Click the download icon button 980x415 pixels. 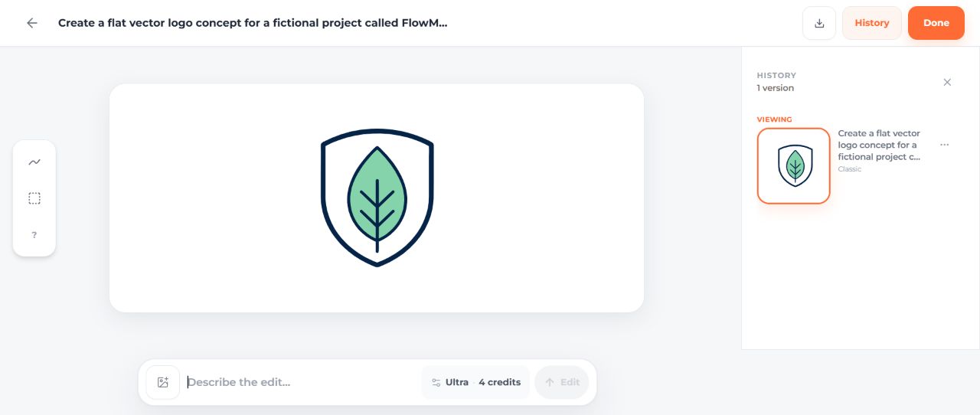click(x=819, y=23)
